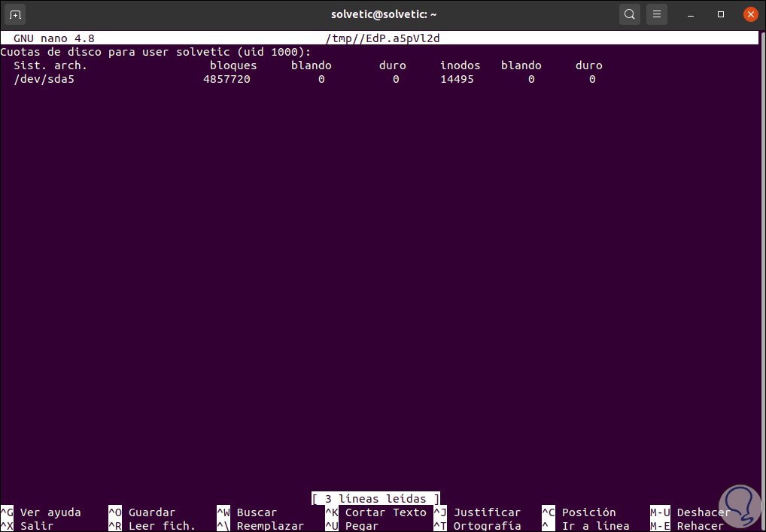Click the 'blando' header after inodos

pos(521,65)
